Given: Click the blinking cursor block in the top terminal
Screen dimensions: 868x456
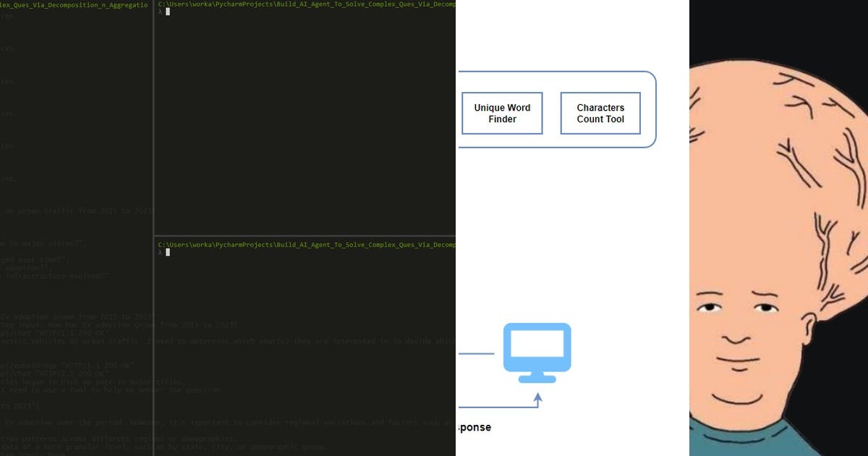Looking at the screenshot, I should [168, 11].
